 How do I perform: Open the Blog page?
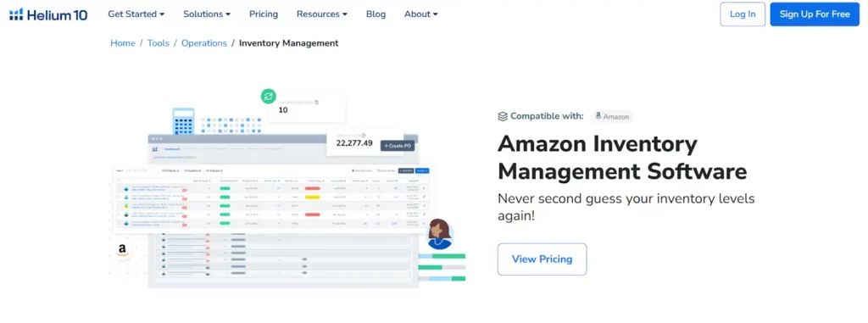coord(376,14)
